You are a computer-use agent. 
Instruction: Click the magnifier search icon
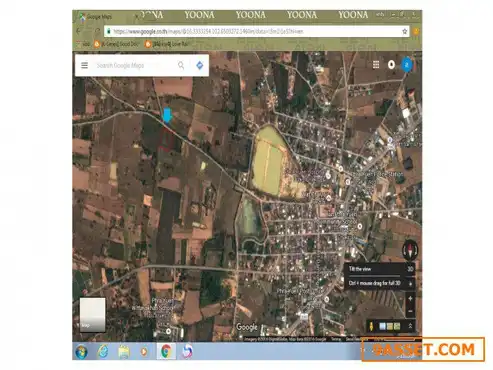tap(181, 65)
